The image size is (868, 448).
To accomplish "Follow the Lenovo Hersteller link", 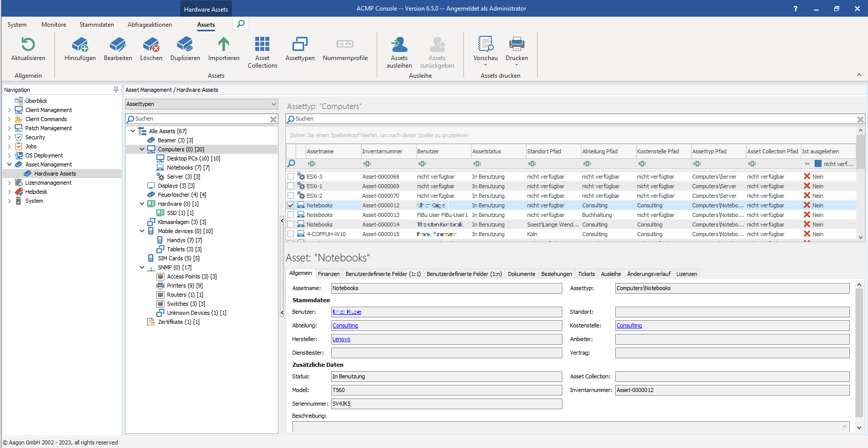I will [341, 340].
